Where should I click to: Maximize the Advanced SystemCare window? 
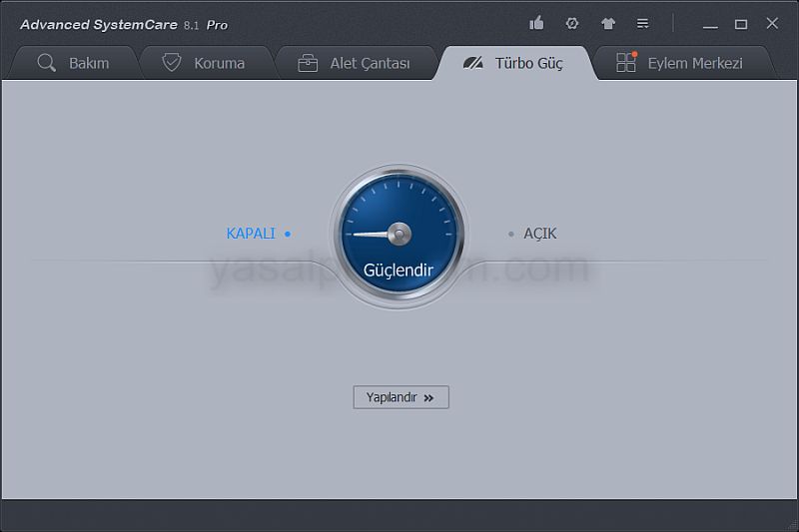[x=741, y=24]
